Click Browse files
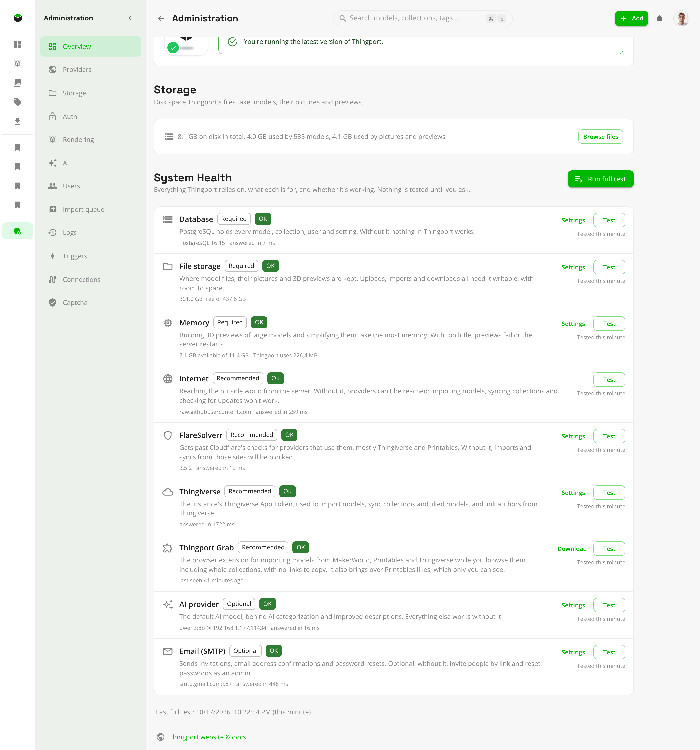 [600, 137]
